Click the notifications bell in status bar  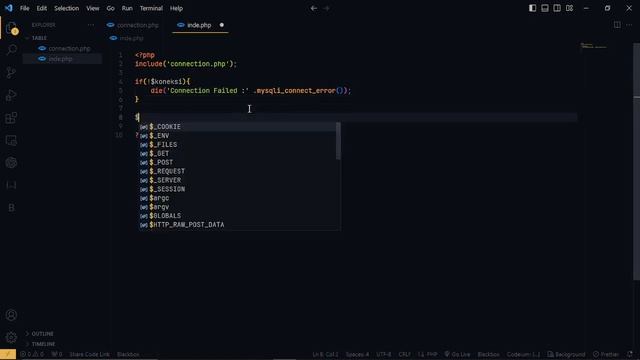coord(630,354)
